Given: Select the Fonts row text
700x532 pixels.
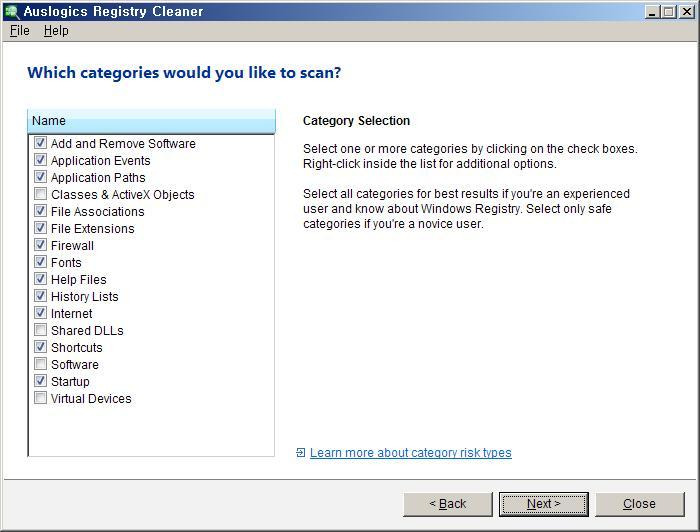Looking at the screenshot, I should 66,262.
